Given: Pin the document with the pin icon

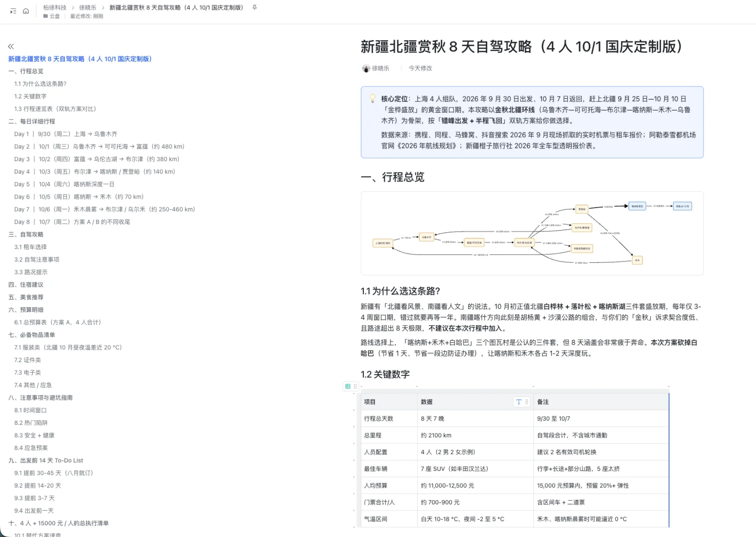Looking at the screenshot, I should click(x=255, y=8).
